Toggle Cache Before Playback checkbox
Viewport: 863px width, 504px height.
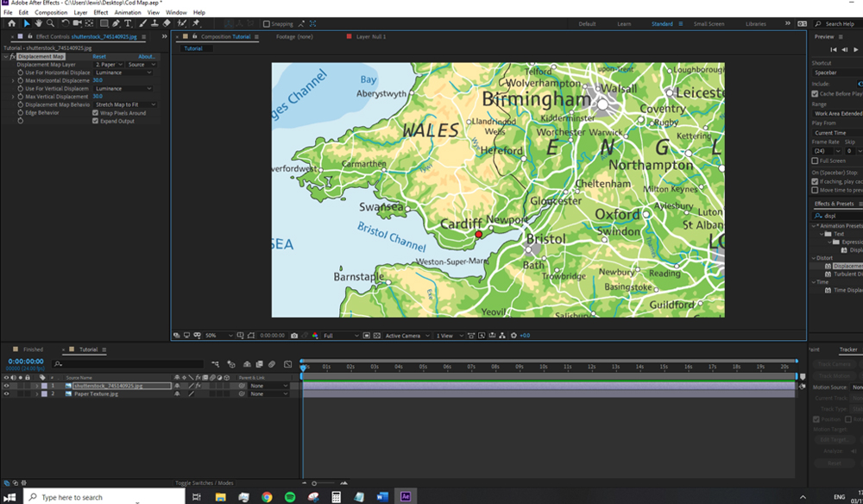815,93
